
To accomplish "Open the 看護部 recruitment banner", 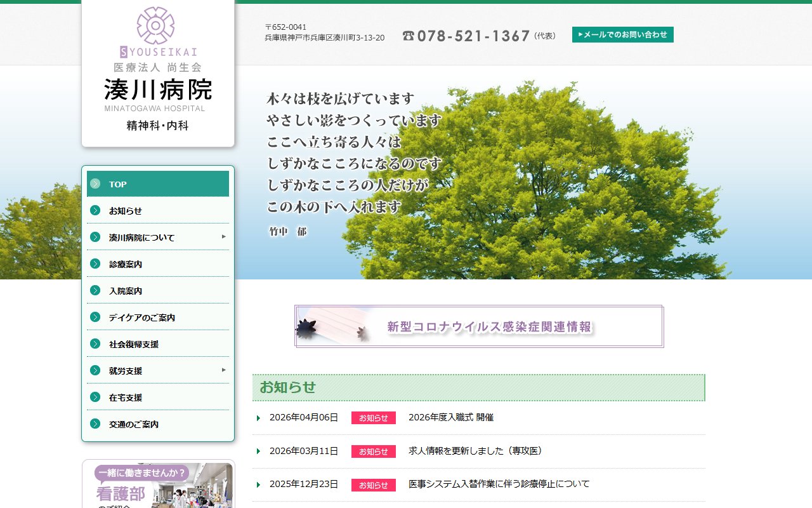I will (x=158, y=484).
